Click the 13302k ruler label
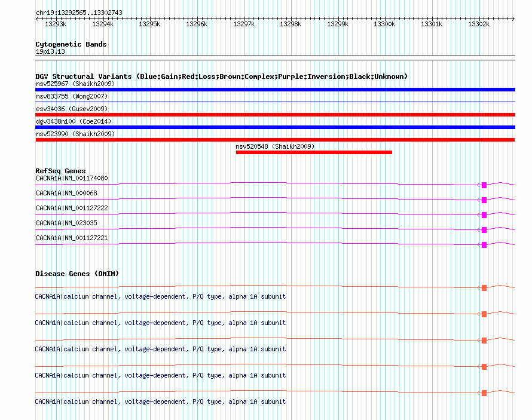532x420 pixels. point(479,24)
